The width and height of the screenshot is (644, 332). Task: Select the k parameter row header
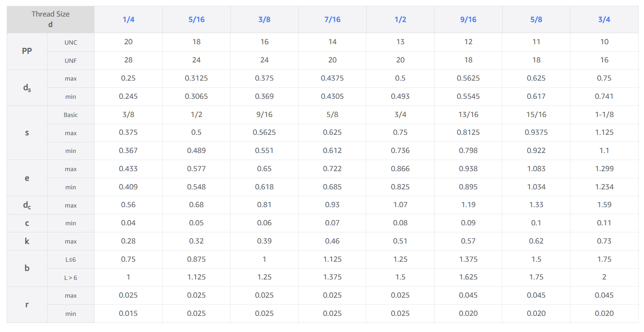(x=27, y=241)
